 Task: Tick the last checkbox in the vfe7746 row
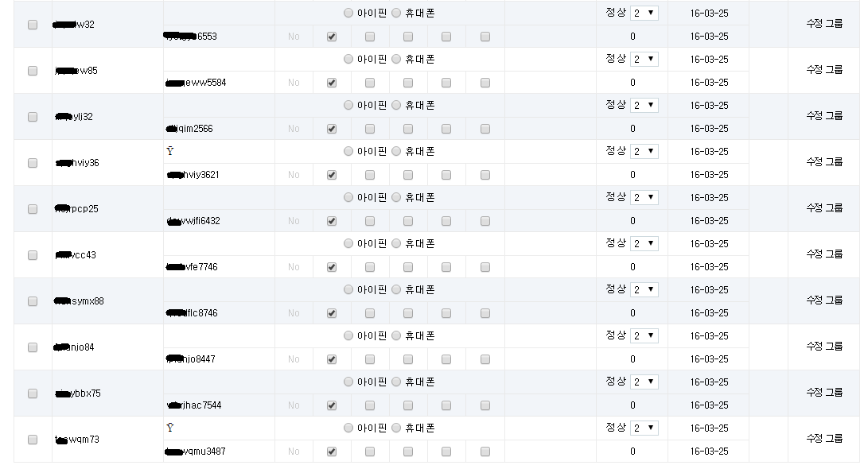485,267
